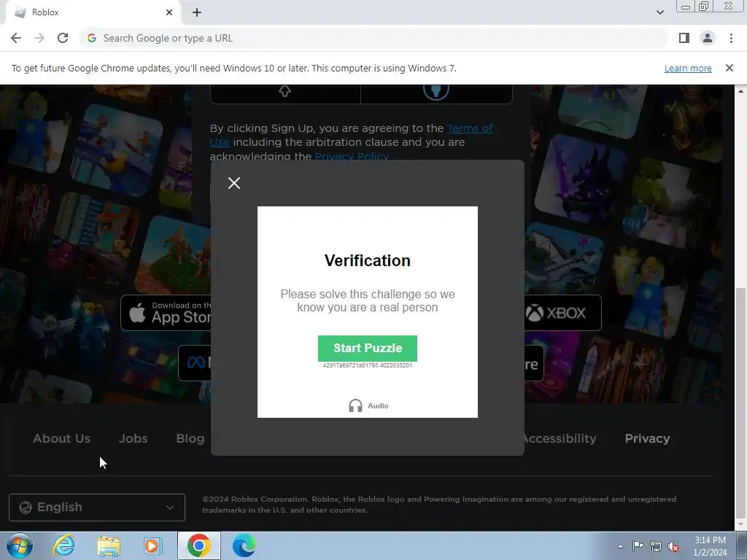
Task: Focus the address bar search field
Action: point(374,38)
